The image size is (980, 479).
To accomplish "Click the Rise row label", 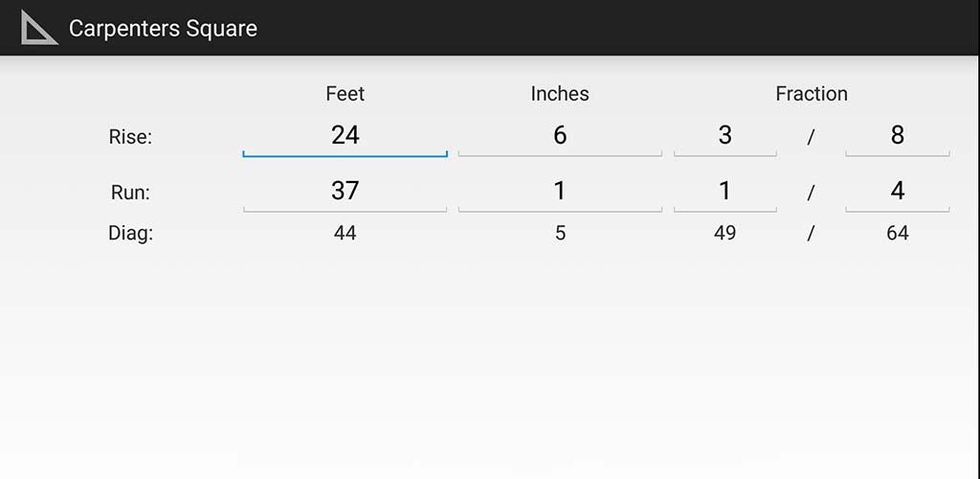I will tap(130, 137).
